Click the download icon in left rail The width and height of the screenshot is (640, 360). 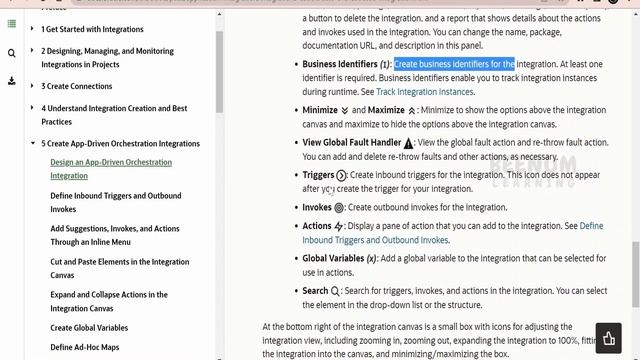12,81
